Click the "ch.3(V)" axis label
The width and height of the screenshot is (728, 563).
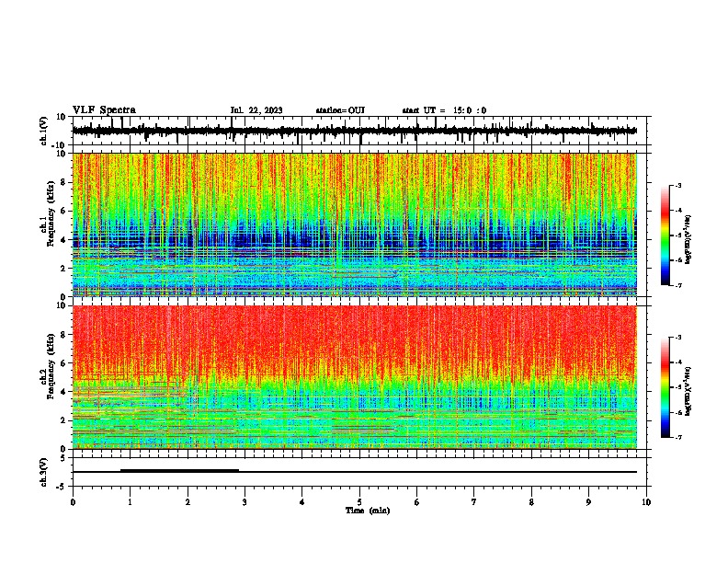point(44,472)
